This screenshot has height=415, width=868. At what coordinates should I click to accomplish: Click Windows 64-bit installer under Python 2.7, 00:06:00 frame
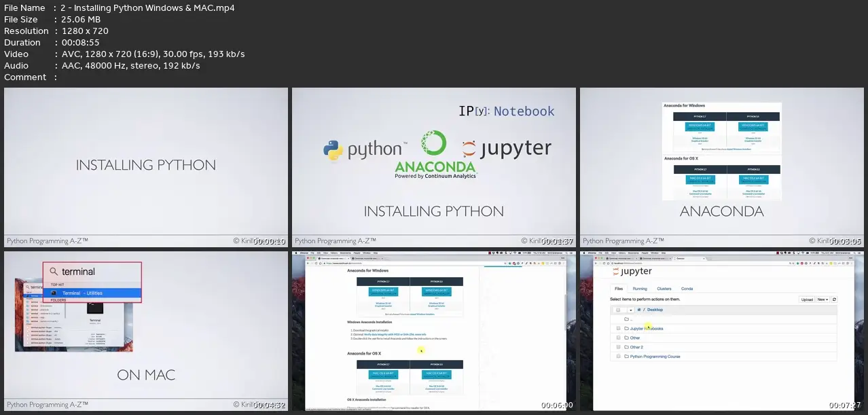coord(384,291)
